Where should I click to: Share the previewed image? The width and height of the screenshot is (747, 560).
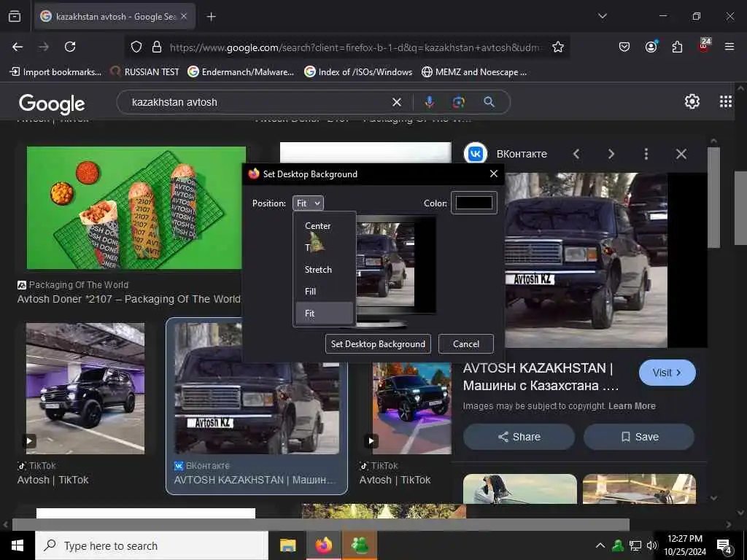pyautogui.click(x=519, y=437)
